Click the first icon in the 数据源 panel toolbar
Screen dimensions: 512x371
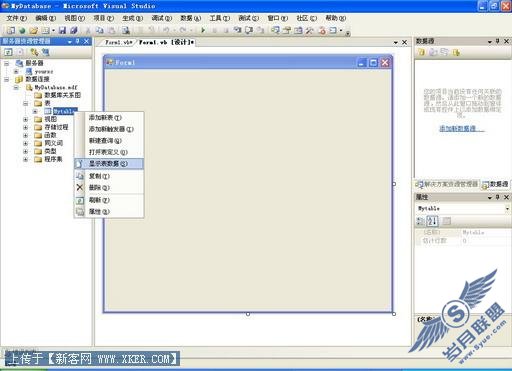[422, 52]
